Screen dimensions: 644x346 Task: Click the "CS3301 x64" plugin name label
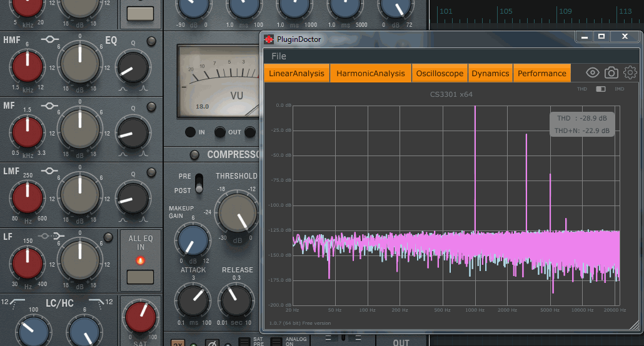(x=451, y=94)
